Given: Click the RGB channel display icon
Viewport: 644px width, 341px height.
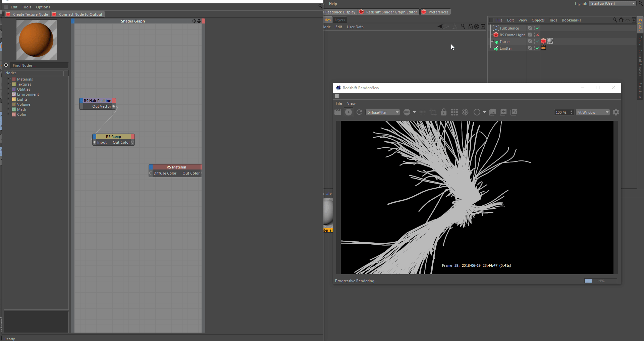Looking at the screenshot, I should click(407, 112).
